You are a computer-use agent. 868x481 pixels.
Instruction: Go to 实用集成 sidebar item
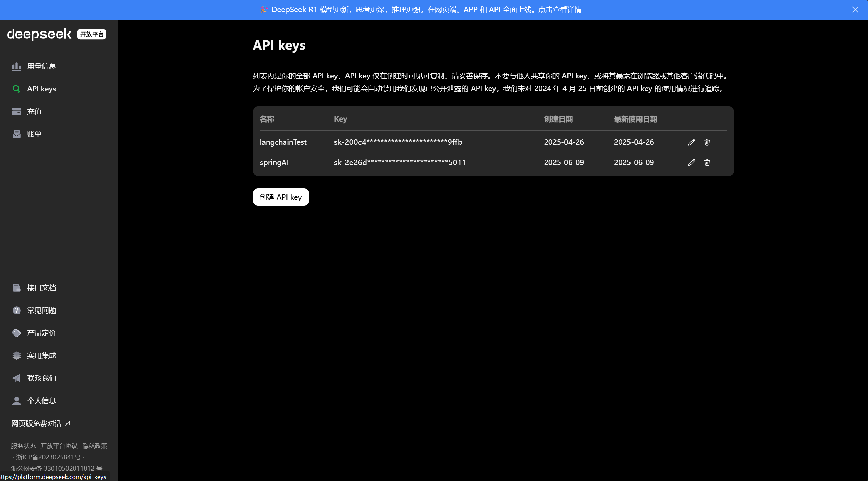click(41, 355)
